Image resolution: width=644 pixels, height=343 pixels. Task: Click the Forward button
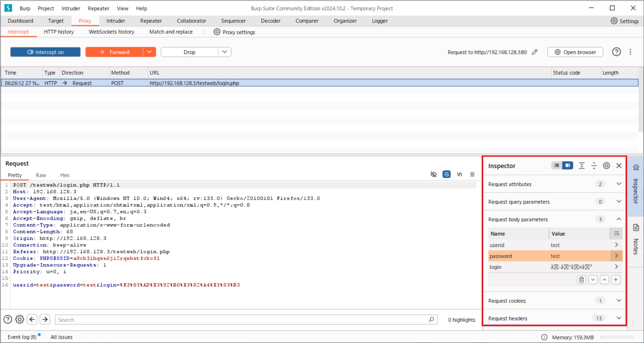pos(114,52)
